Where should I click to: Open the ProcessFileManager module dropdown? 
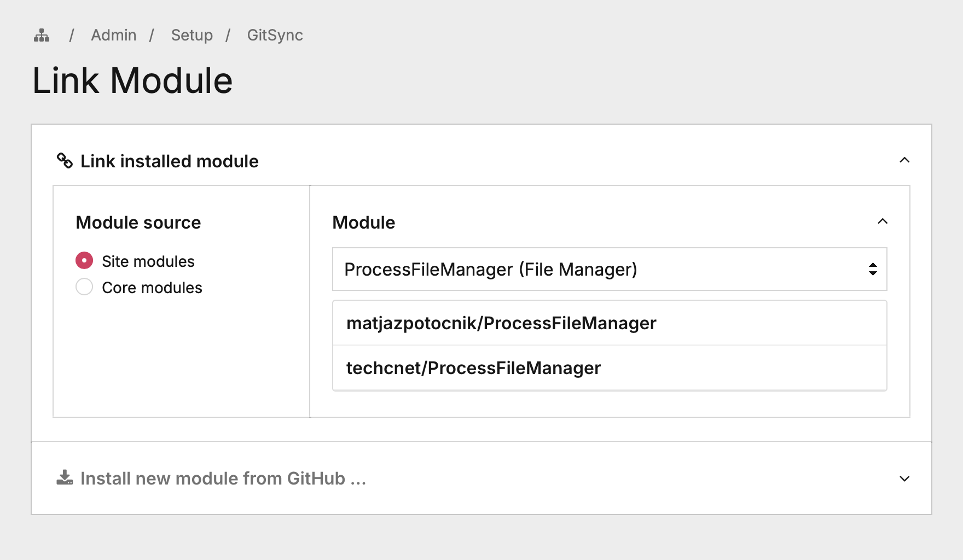click(602, 269)
